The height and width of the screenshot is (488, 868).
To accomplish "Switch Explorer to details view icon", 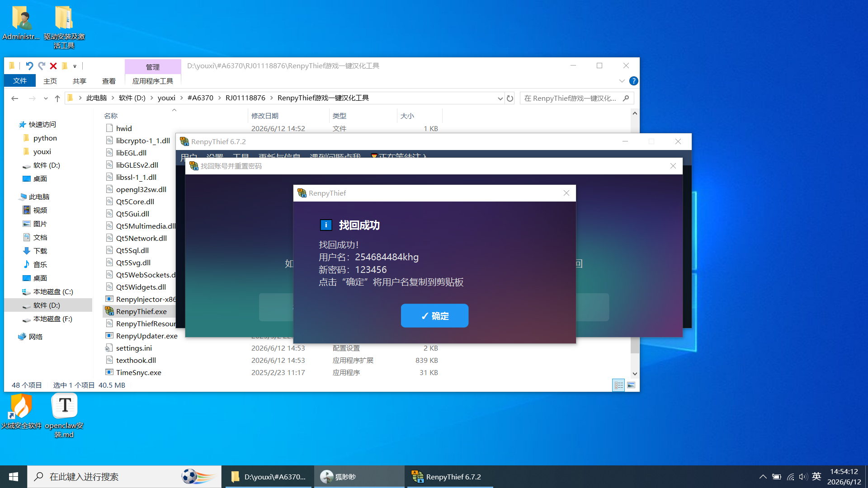I will click(618, 385).
